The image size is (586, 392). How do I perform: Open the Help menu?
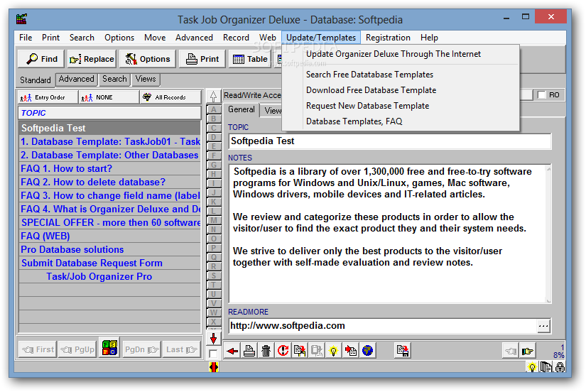429,38
